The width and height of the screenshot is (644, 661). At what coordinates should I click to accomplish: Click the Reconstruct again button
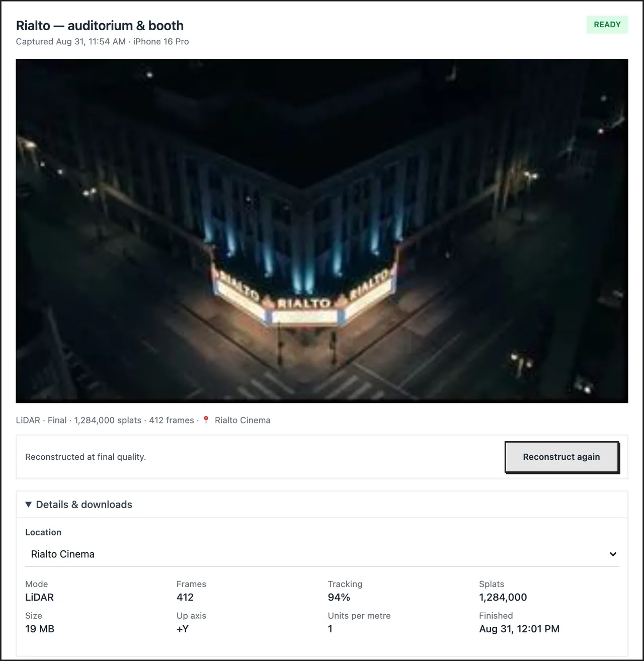coord(561,457)
